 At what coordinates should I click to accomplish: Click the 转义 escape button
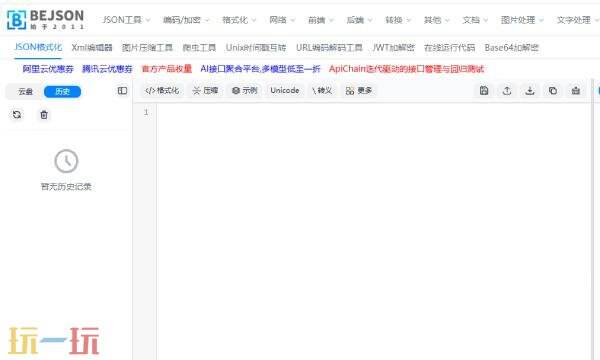[x=322, y=91]
